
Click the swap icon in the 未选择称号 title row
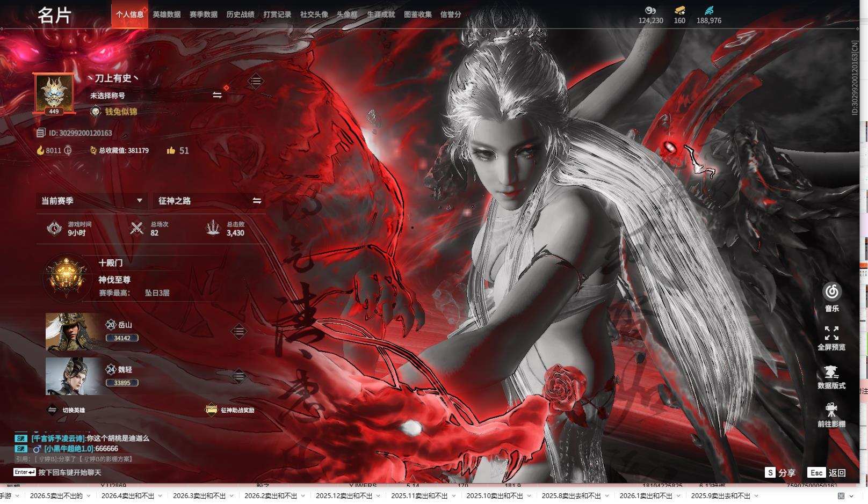(x=217, y=95)
